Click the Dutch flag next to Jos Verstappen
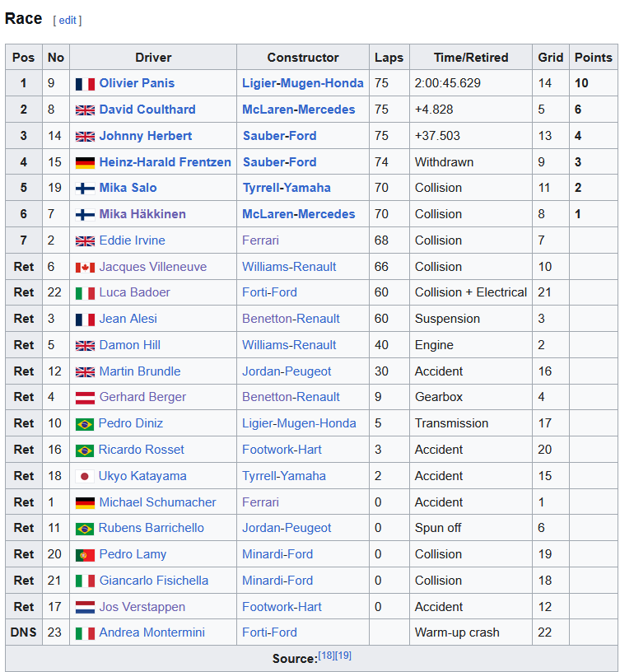 (85, 607)
